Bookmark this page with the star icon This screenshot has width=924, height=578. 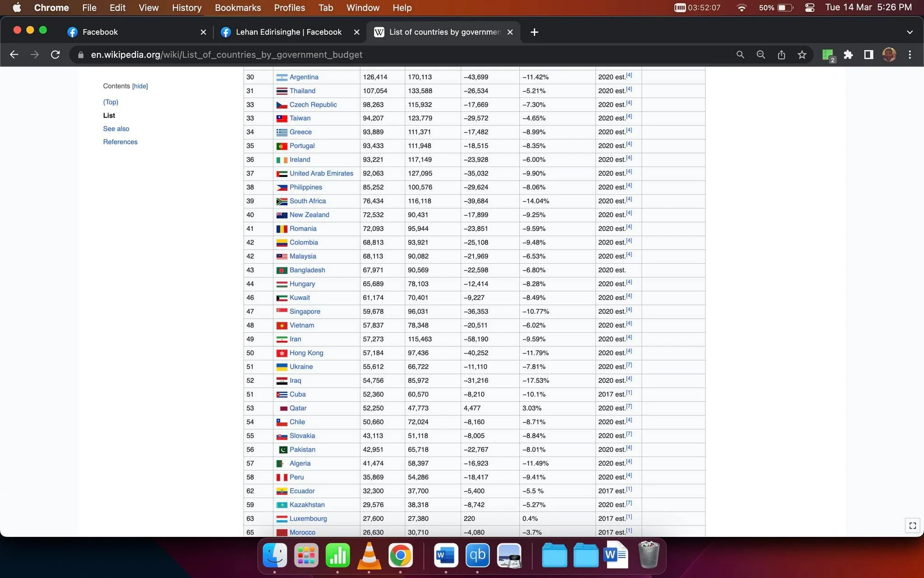click(802, 55)
